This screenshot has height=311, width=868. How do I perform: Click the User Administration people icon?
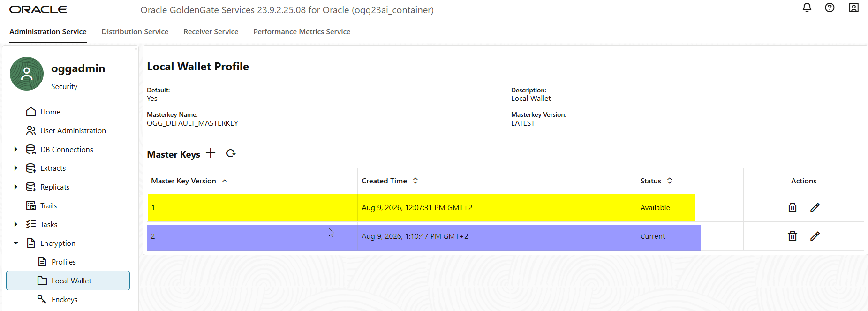click(31, 130)
